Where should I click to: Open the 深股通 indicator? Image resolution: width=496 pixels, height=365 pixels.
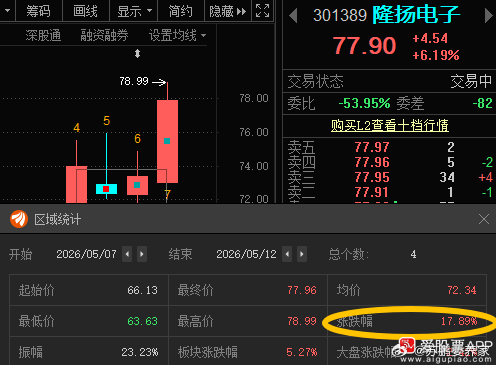coord(43,35)
